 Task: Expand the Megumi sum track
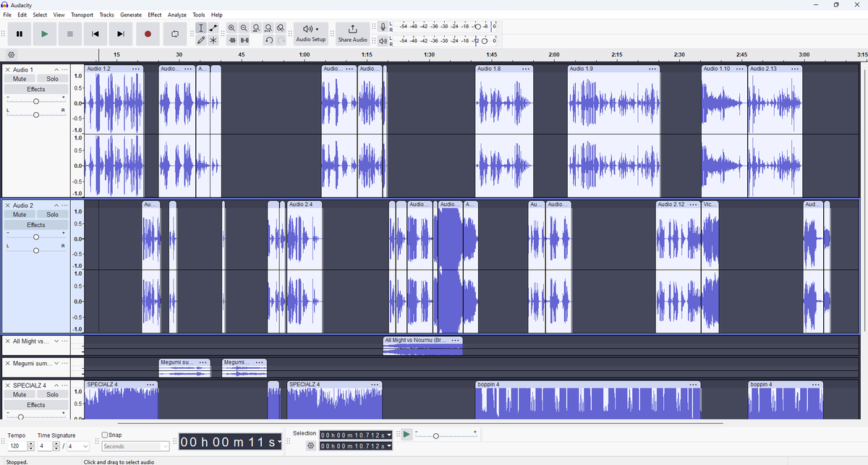(56, 364)
